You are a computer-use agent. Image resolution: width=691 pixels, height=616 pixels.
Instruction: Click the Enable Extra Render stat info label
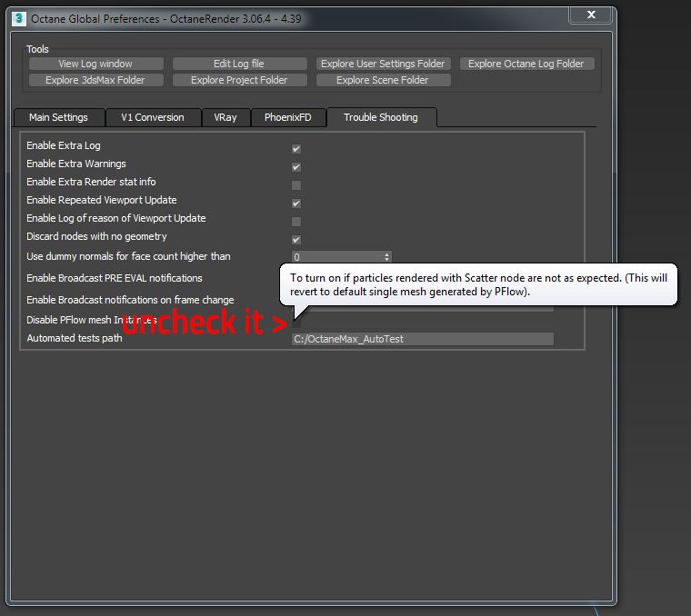point(91,182)
